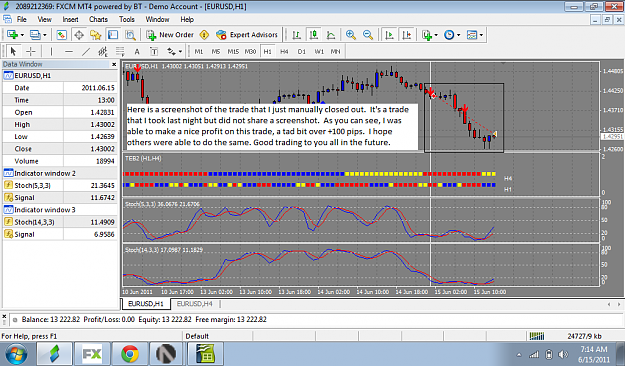The height and width of the screenshot is (366, 625).
Task: Switch chart to Candlesticks mode
Action: tap(314, 35)
